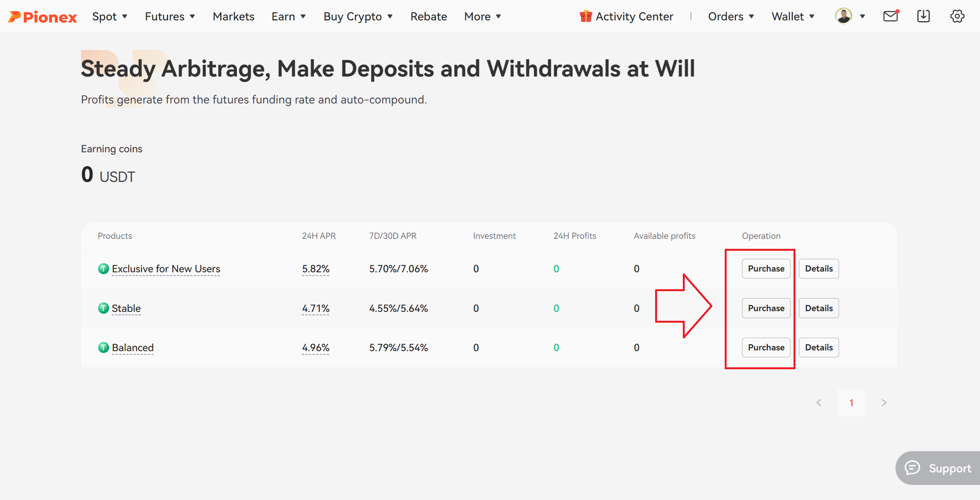The height and width of the screenshot is (500, 980).
Task: Go to the previous page arrow
Action: (819, 403)
